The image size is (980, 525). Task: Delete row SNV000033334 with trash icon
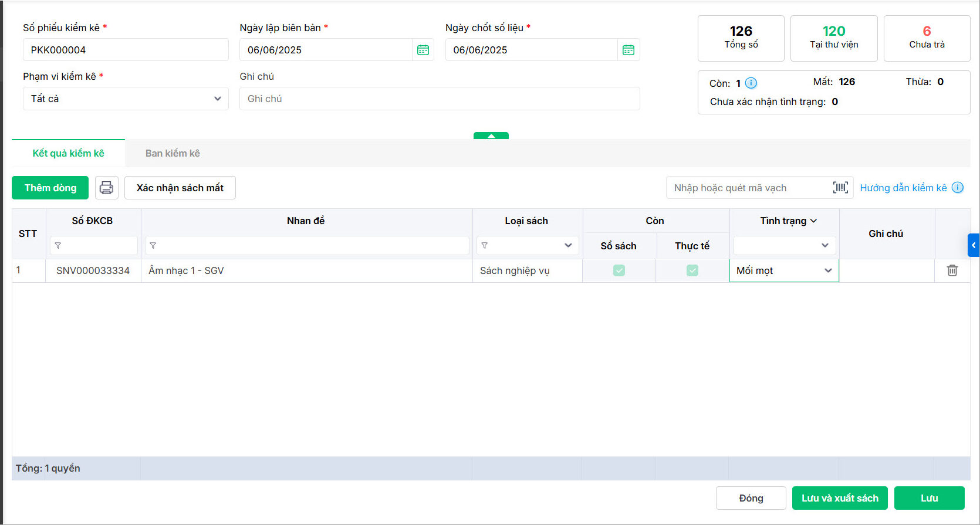pyautogui.click(x=952, y=270)
